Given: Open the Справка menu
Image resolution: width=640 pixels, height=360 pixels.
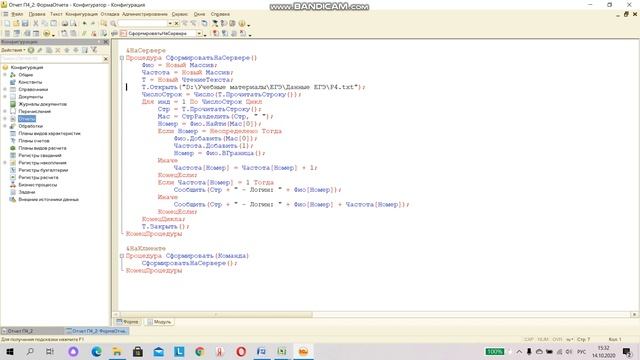Looking at the screenshot, I should click(220, 14).
